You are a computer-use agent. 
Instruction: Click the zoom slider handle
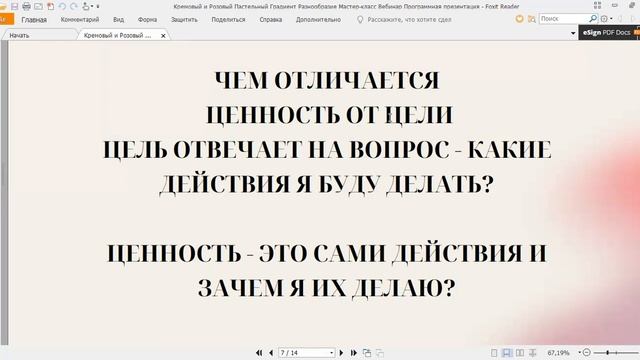coord(608,352)
